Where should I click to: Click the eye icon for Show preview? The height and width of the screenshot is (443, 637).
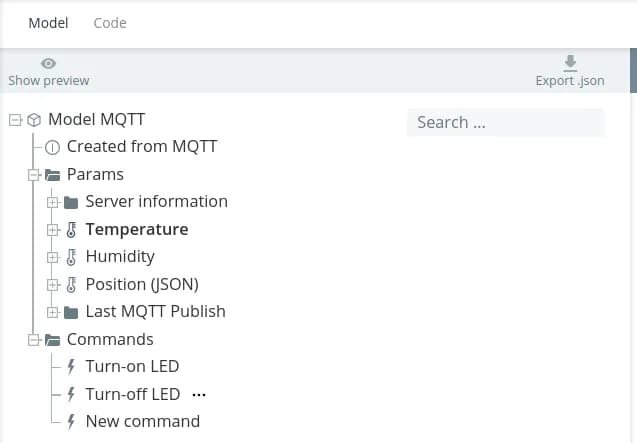48,64
